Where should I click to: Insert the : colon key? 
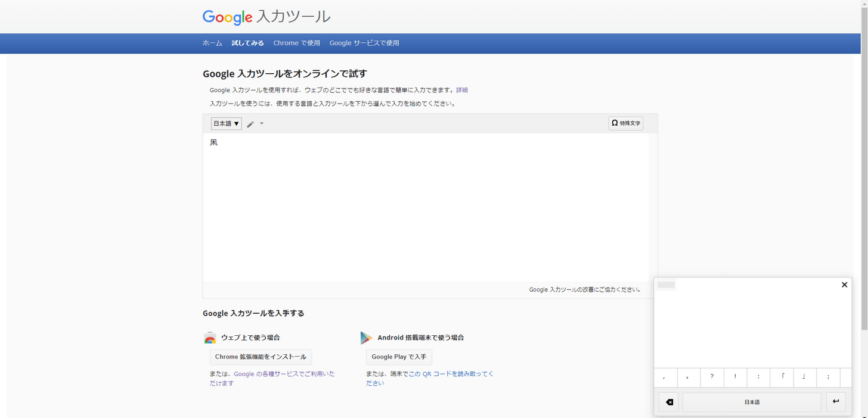(758, 378)
